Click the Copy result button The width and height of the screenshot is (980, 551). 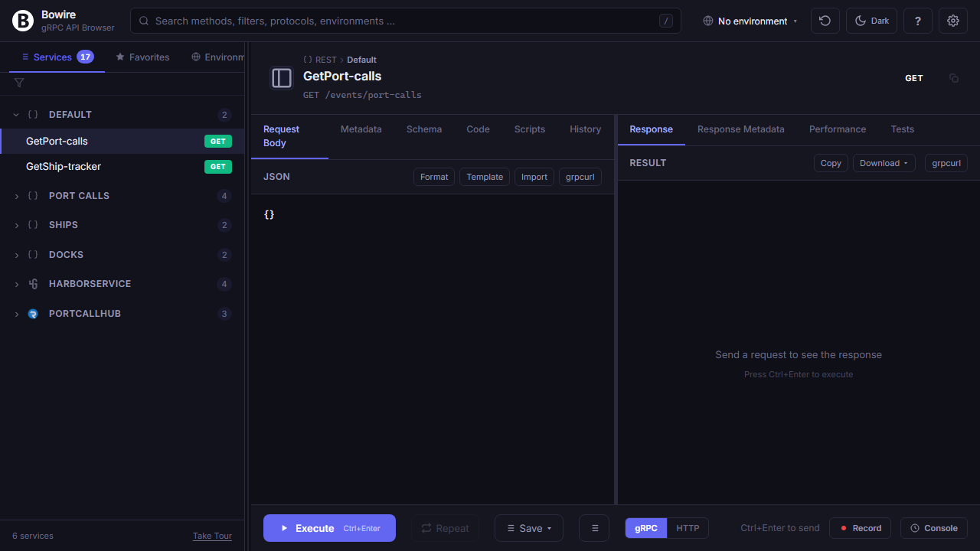click(x=831, y=163)
